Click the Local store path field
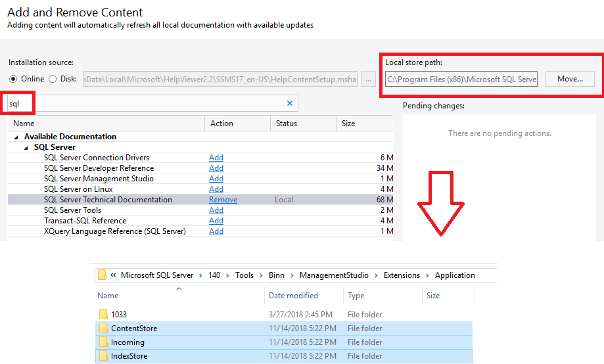Viewport: 604px width, 364px height. (x=461, y=80)
